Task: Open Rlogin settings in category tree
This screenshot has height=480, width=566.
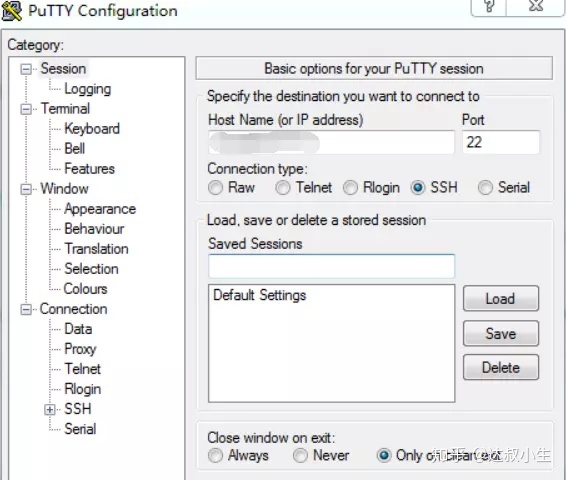Action: (82, 389)
